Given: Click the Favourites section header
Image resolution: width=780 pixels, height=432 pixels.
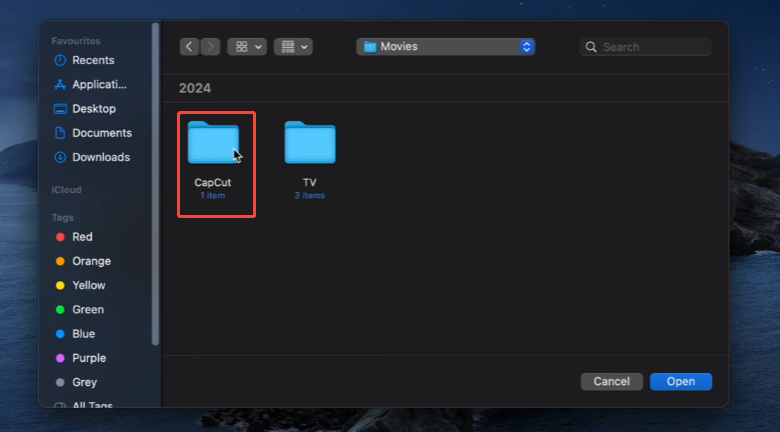Looking at the screenshot, I should [76, 41].
